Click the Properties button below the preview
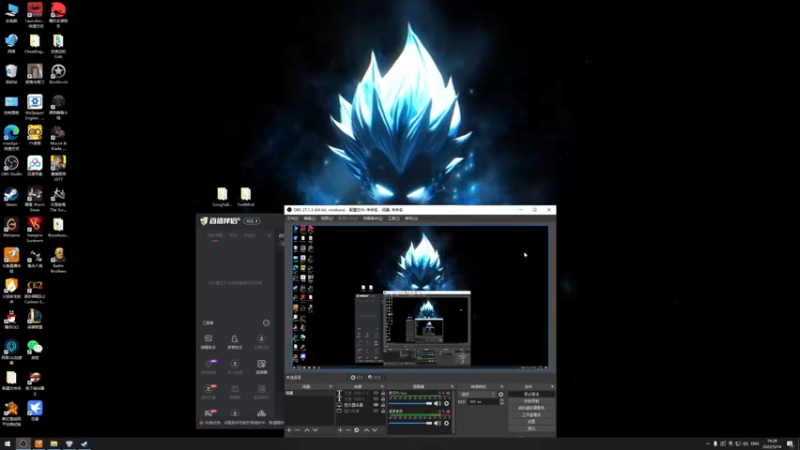This screenshot has width=800, height=450. coord(357,378)
